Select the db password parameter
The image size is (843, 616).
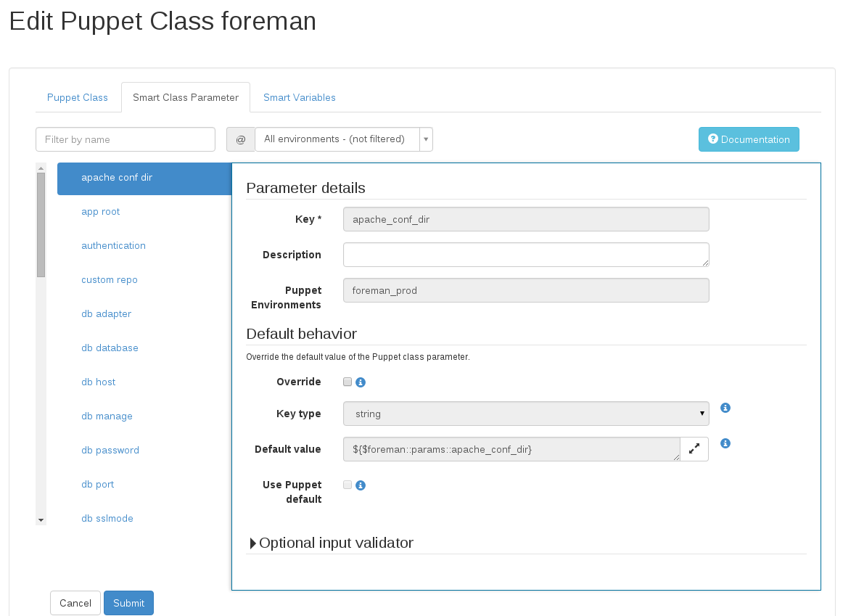[110, 450]
